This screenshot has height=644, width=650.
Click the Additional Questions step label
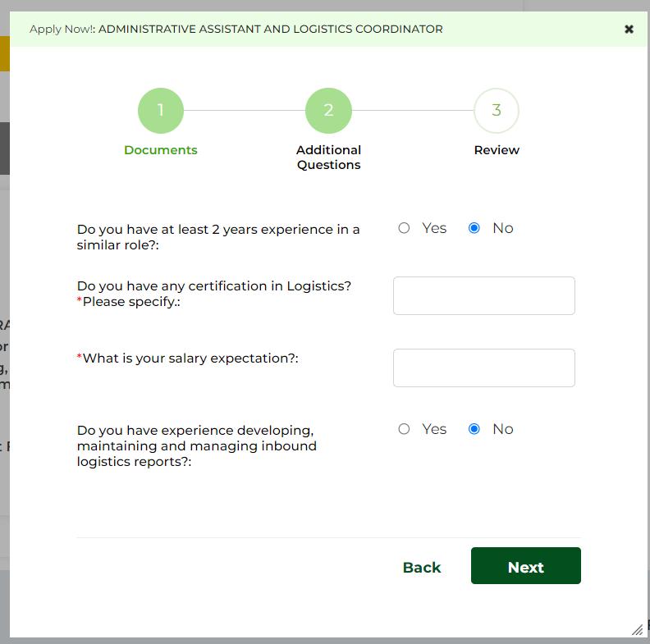[329, 158]
